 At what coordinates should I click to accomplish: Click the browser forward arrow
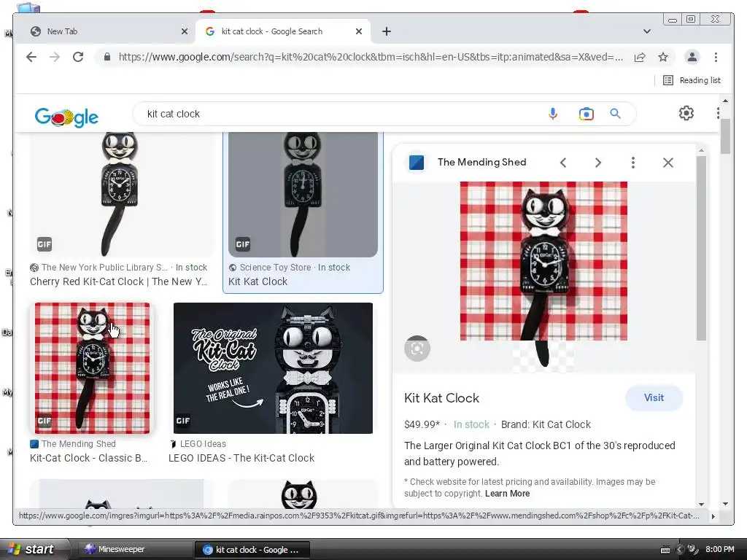click(x=55, y=57)
